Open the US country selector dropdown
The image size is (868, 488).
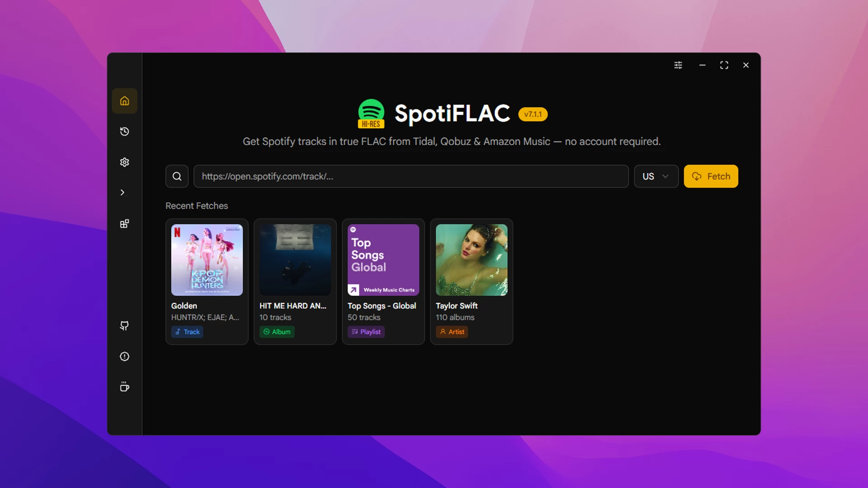coord(656,176)
